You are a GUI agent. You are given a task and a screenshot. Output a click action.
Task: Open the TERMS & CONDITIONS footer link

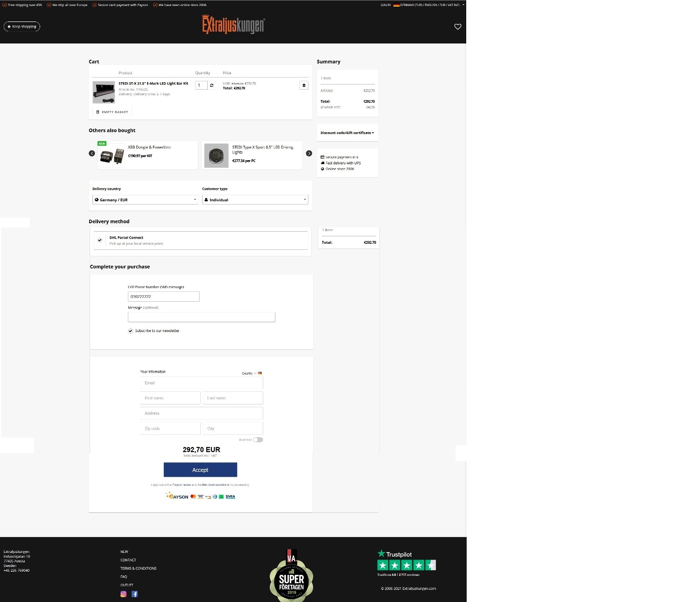pyautogui.click(x=139, y=568)
